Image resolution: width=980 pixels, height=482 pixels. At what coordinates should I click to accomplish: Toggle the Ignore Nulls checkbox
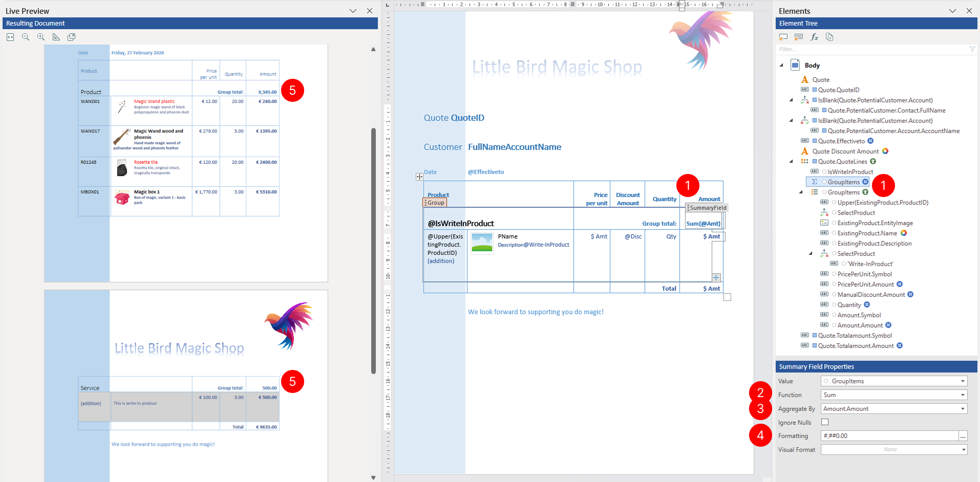pos(825,422)
